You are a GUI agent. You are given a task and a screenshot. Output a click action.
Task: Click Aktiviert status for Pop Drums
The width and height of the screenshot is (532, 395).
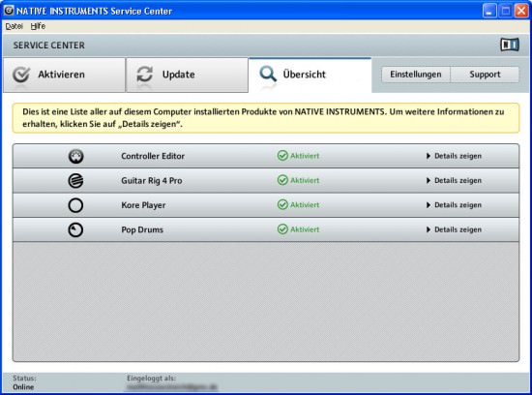pos(305,229)
